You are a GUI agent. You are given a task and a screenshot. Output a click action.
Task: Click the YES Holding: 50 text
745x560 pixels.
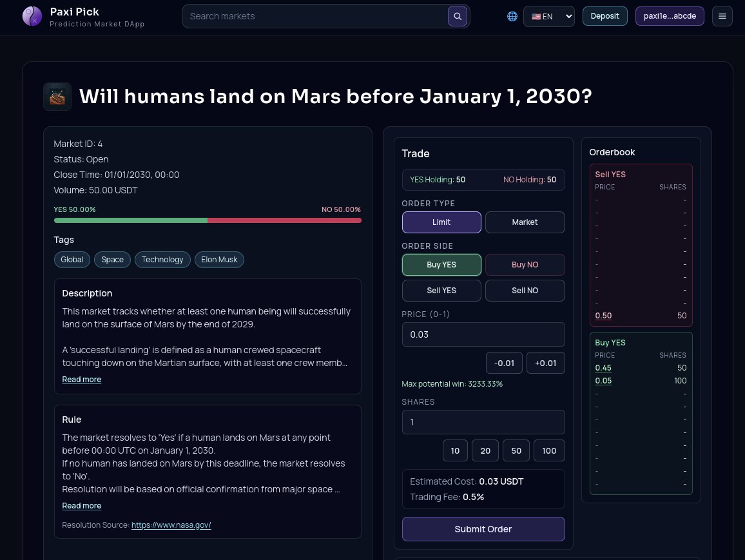point(438,180)
